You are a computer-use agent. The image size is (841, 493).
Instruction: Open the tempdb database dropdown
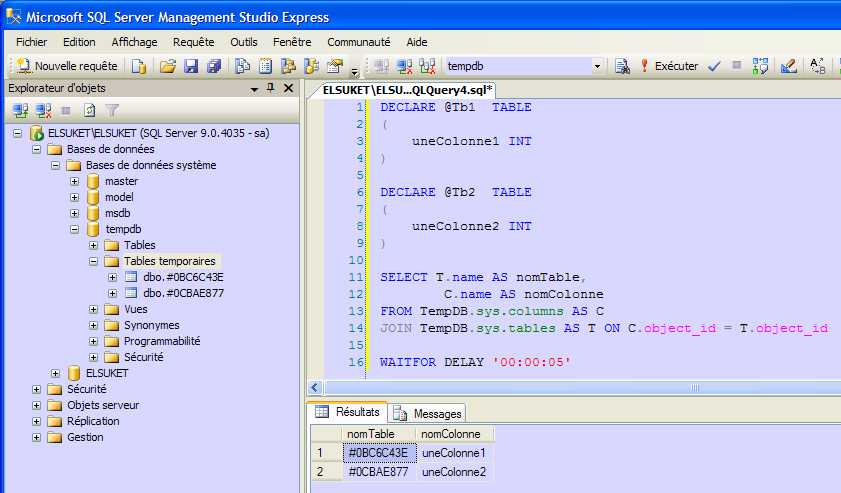[x=597, y=66]
